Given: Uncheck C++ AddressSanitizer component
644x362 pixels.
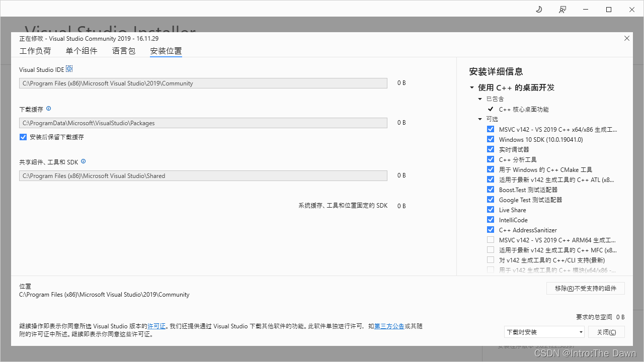Looking at the screenshot, I should coord(491,230).
